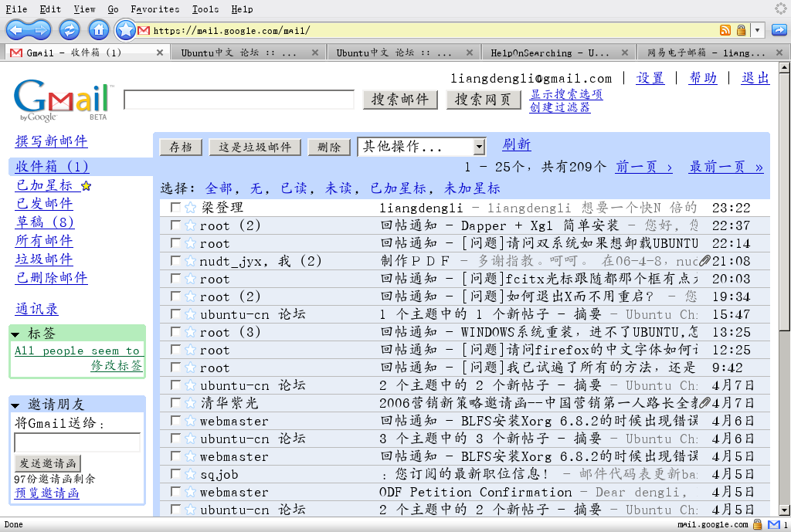Check the box next to 清华紫光 message
Viewport: 791px width, 532px height.
[175, 402]
